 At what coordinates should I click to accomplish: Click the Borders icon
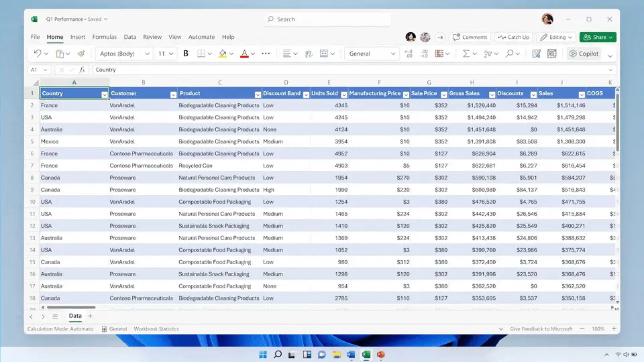point(201,54)
